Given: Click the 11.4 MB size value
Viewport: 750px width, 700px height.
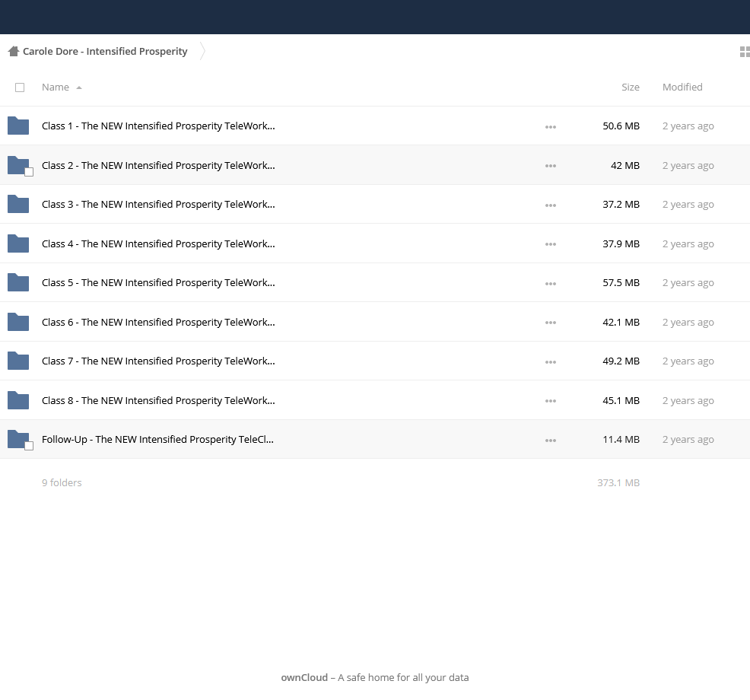Looking at the screenshot, I should click(x=621, y=439).
